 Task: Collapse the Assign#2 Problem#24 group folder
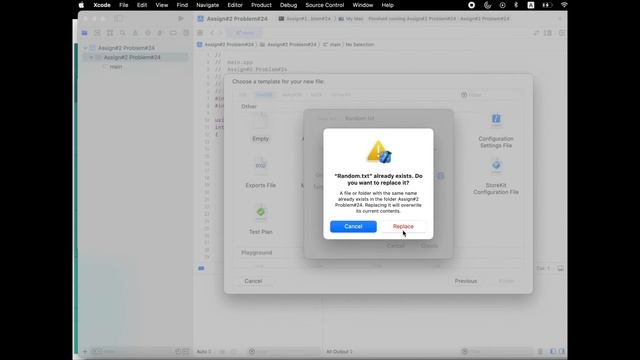tap(91, 58)
